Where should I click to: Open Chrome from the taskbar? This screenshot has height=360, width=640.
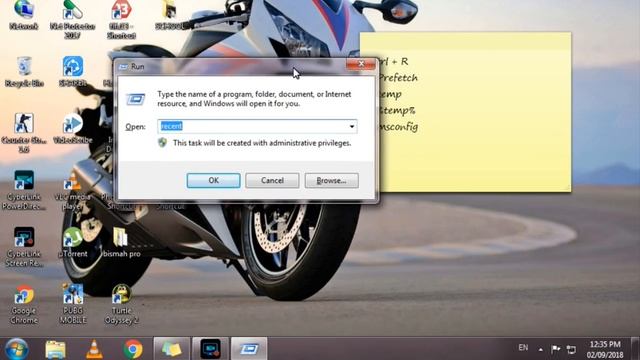click(x=133, y=349)
